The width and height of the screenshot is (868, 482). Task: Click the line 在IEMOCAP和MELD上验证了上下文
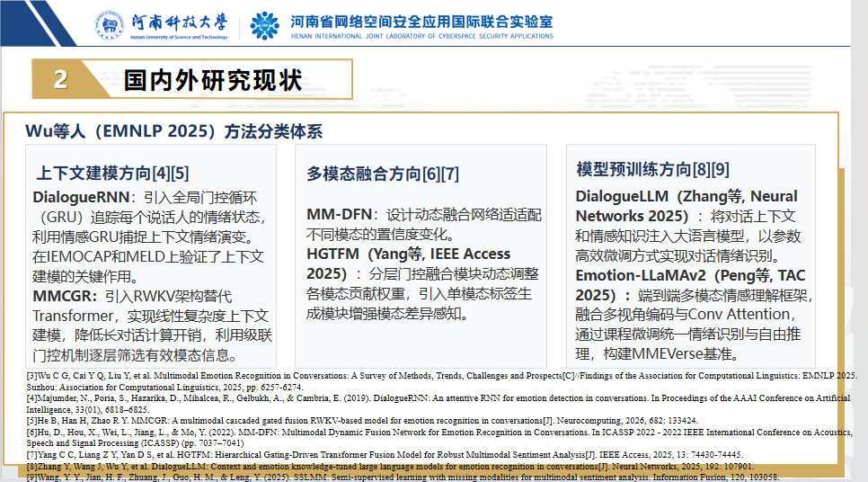point(147,256)
